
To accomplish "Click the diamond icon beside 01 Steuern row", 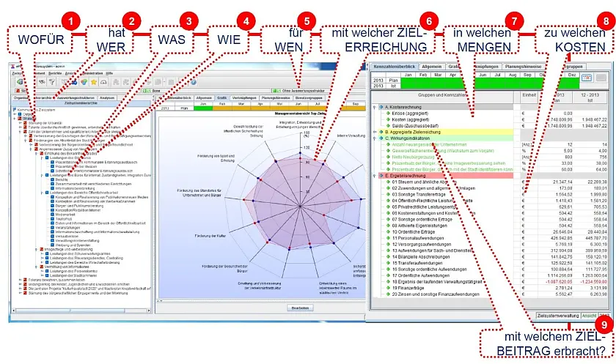I will point(388,181).
